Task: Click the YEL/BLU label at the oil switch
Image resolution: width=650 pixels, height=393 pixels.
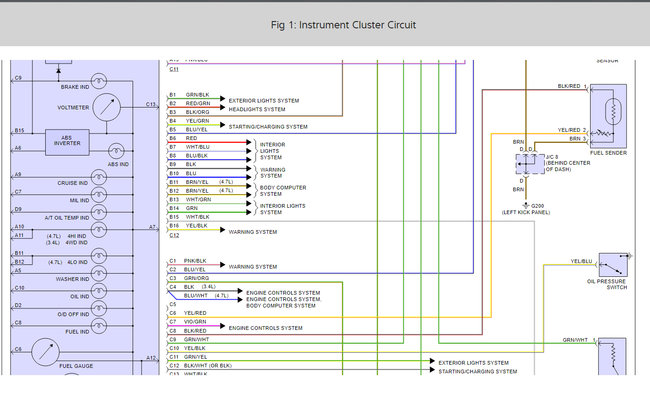Action: click(582, 261)
